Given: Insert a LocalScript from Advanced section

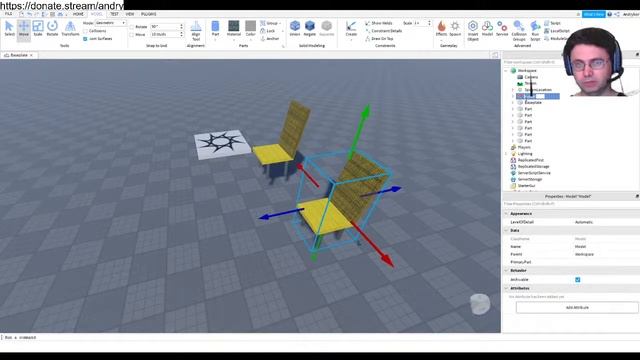Looking at the screenshot, I should point(557,31).
